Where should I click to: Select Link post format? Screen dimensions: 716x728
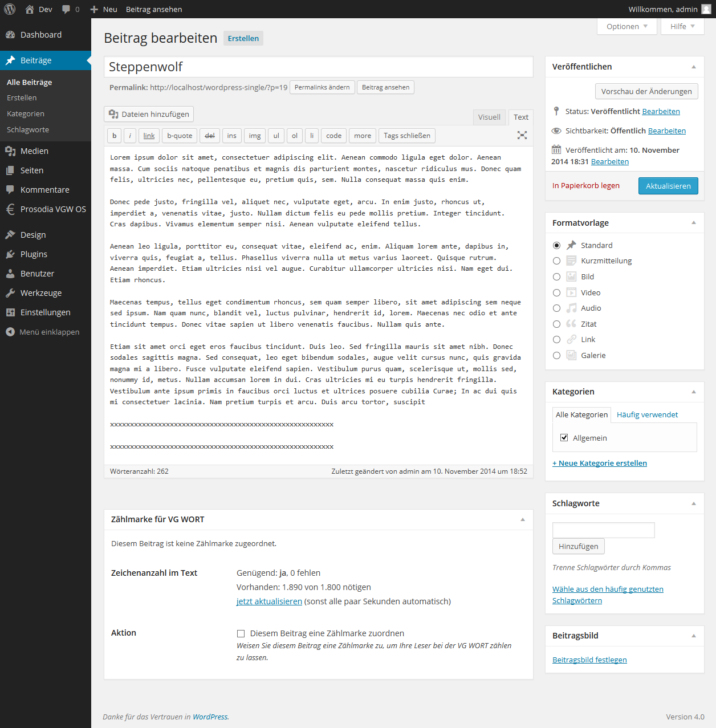pos(557,339)
